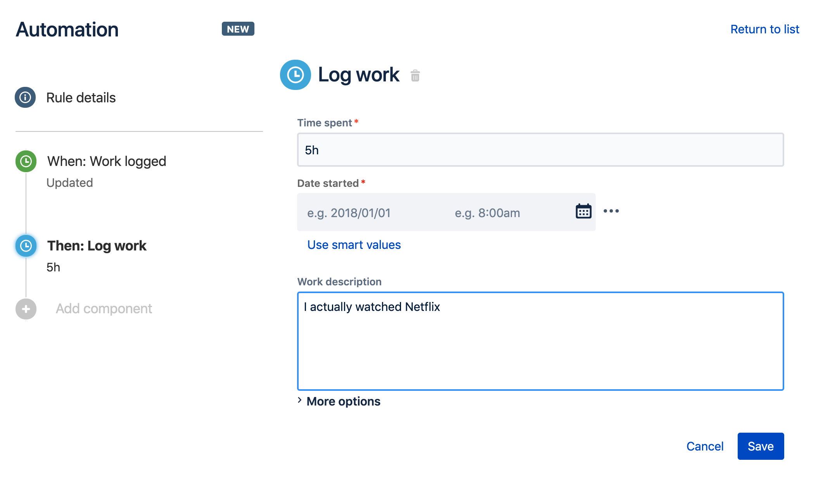Delete Log work action via trash icon

415,75
